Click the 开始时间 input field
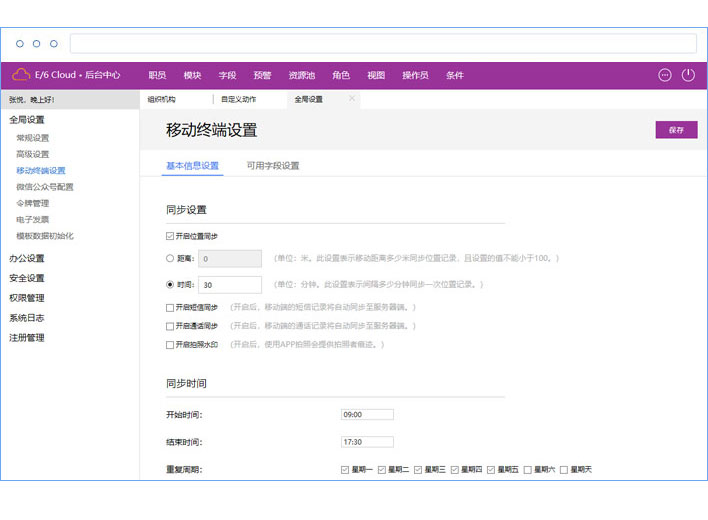The width and height of the screenshot is (708, 520). point(367,414)
